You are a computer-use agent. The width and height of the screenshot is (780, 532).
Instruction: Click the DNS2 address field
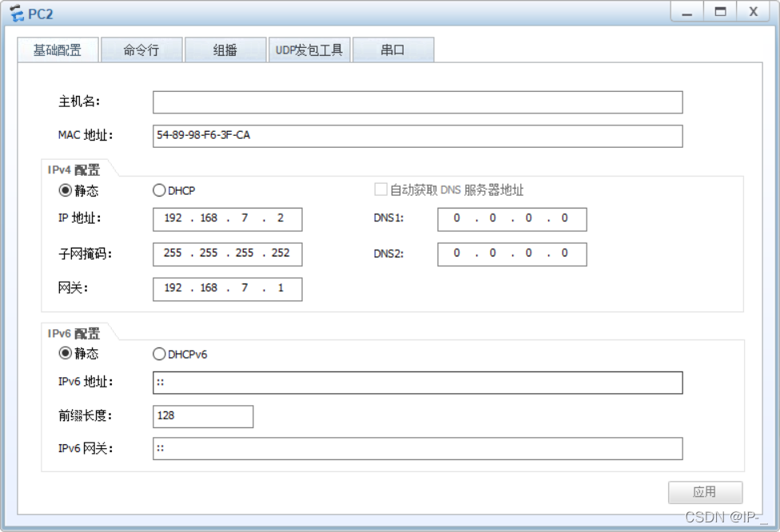tap(511, 254)
